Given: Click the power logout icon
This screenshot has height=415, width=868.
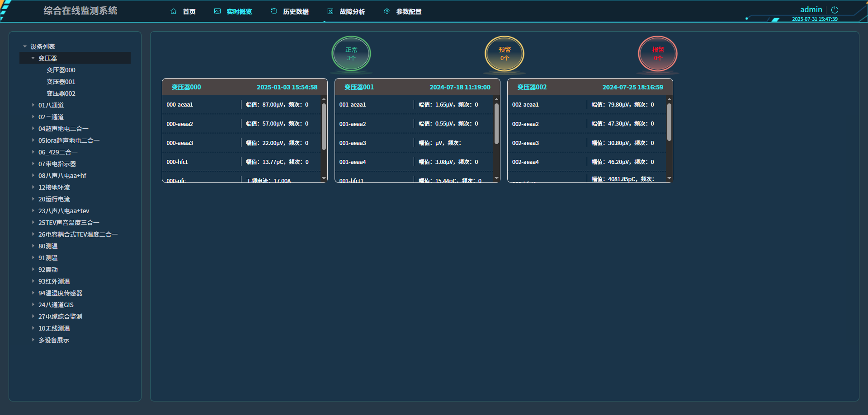Looking at the screenshot, I should coord(835,9).
